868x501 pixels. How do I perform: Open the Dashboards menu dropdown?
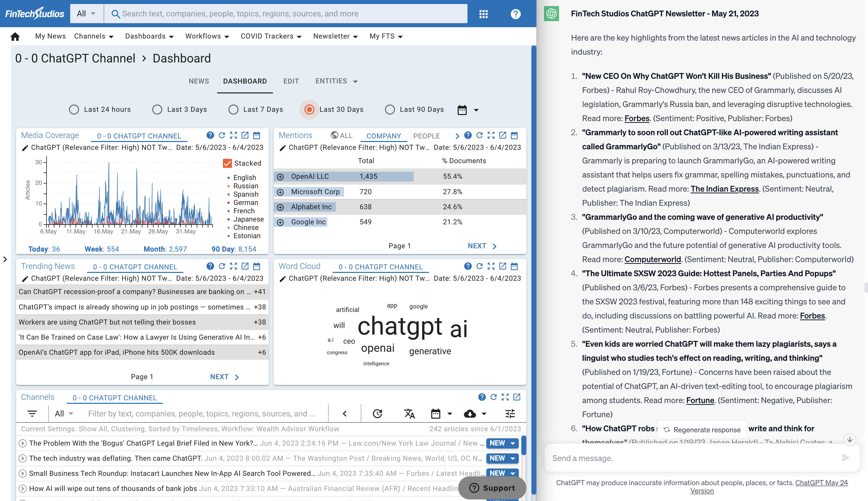[x=149, y=36]
